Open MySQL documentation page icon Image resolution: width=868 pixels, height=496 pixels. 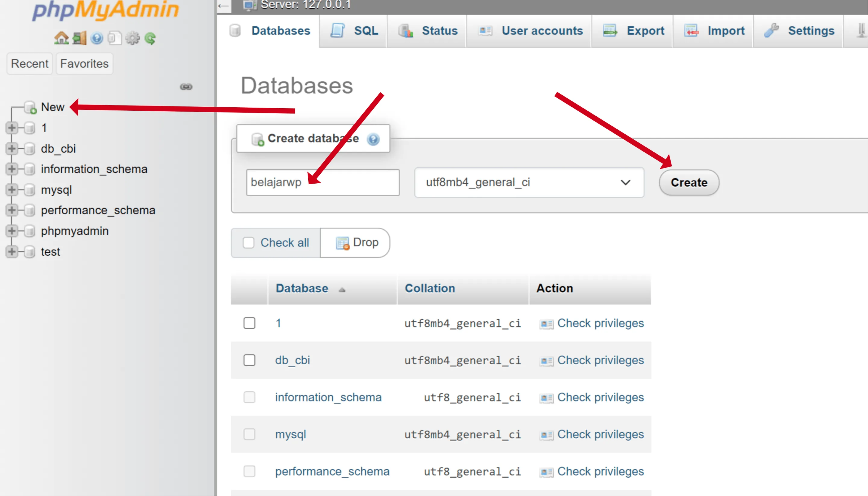click(115, 38)
